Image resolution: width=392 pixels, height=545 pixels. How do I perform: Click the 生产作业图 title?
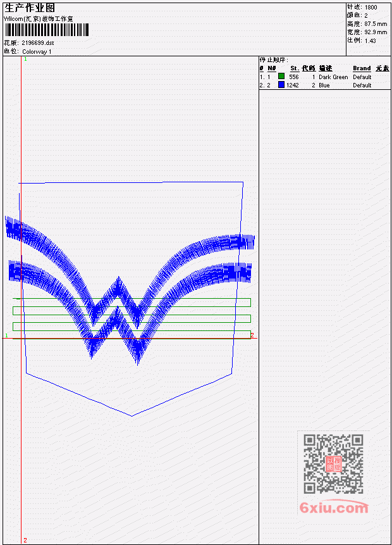click(30, 8)
